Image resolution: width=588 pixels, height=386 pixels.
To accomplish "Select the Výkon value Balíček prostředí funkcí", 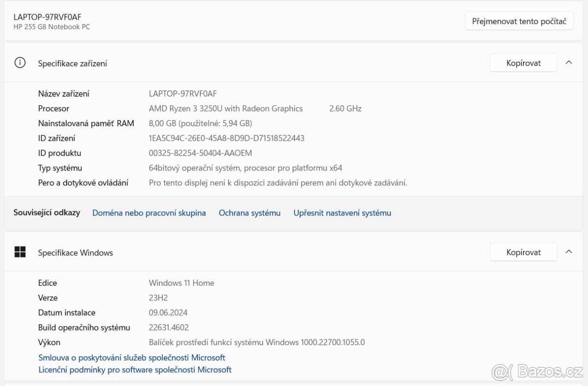I will click(257, 342).
